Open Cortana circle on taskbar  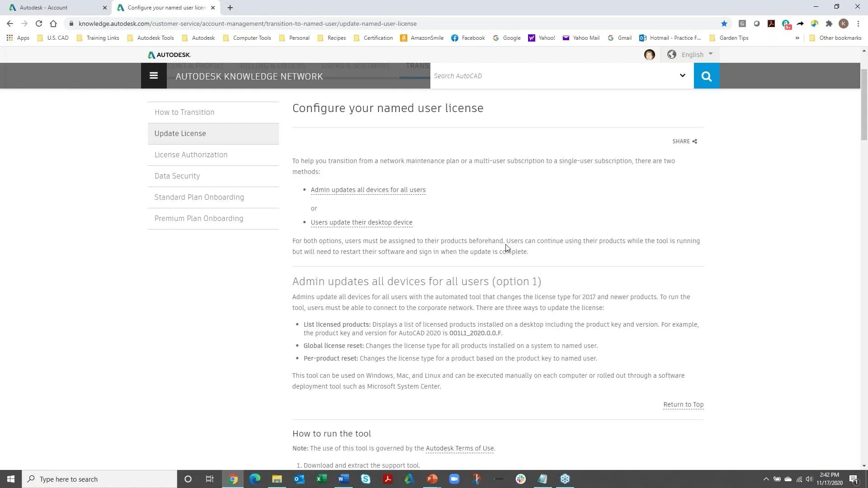pyautogui.click(x=188, y=479)
